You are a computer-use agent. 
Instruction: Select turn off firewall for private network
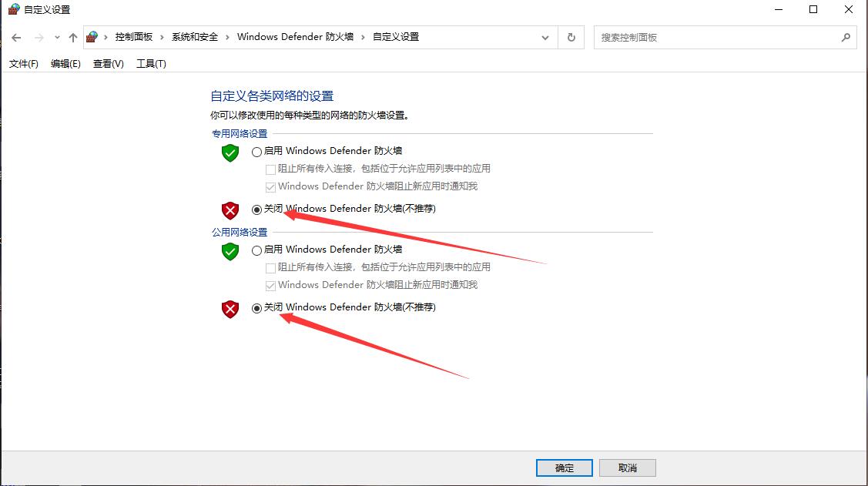[256, 209]
